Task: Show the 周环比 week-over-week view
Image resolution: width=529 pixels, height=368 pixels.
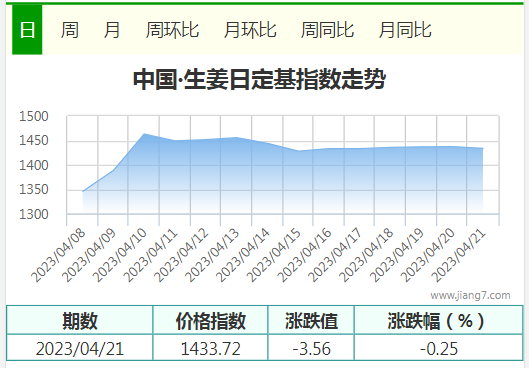Action: tap(172, 30)
